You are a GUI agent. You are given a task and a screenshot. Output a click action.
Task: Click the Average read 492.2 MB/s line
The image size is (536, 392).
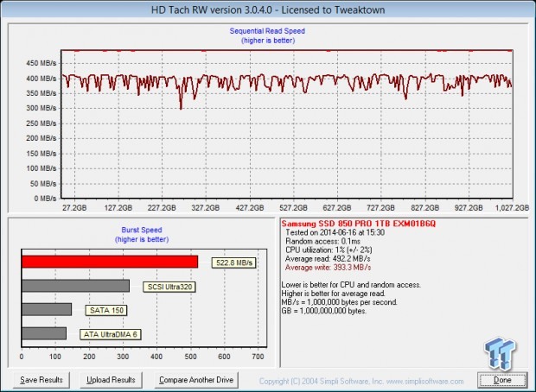coord(328,258)
